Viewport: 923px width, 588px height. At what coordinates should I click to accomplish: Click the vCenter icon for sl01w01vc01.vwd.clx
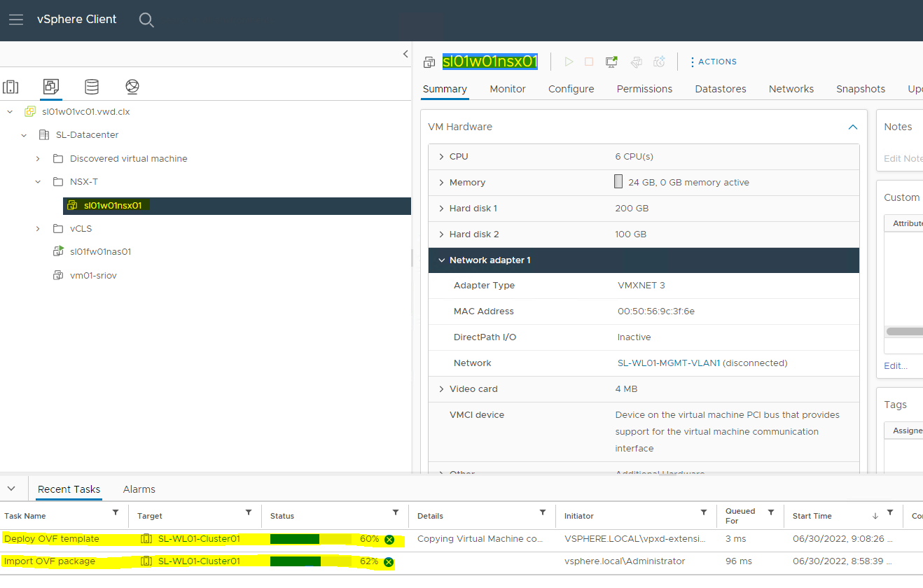[30, 111]
